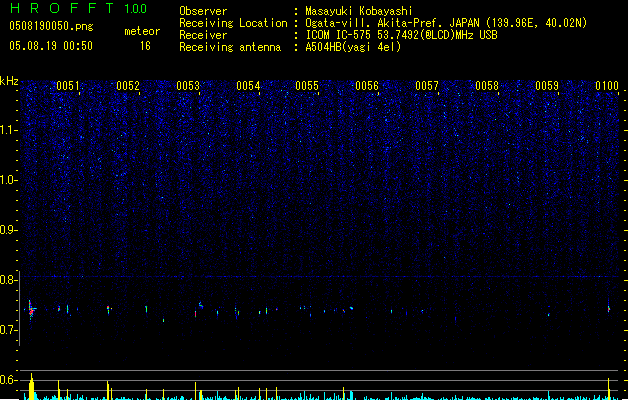Click the 0100 time marker
The width and height of the screenshot is (629, 400).
pos(607,86)
